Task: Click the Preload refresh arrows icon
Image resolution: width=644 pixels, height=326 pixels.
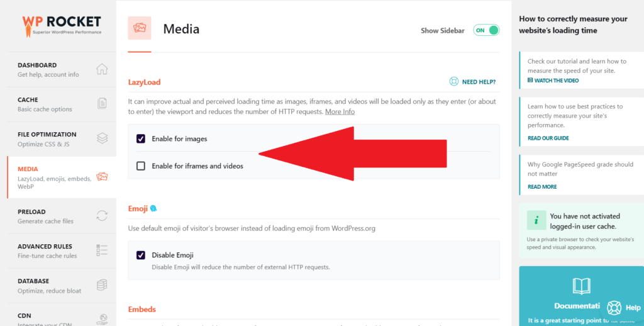Action: (x=102, y=216)
